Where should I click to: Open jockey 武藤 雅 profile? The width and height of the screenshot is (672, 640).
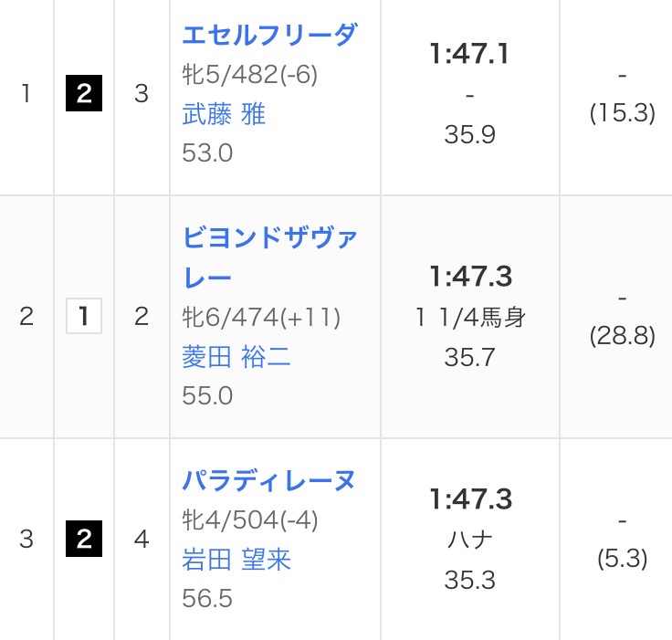point(224,114)
